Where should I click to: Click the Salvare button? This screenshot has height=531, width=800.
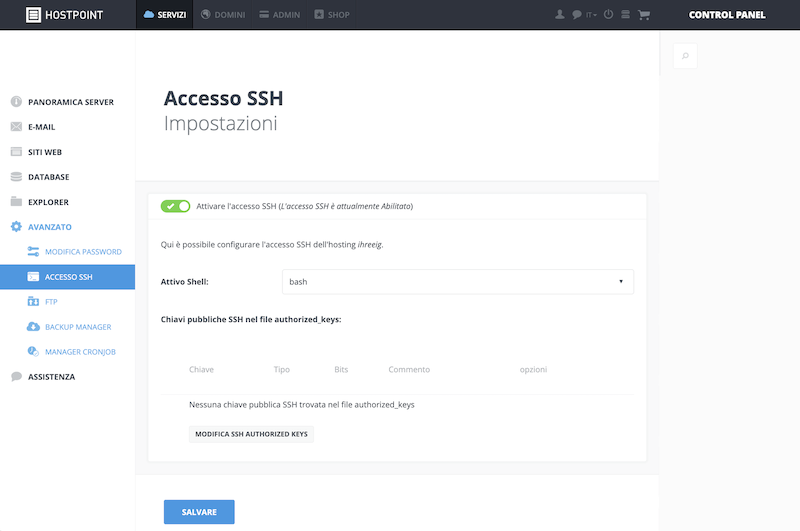coord(199,512)
